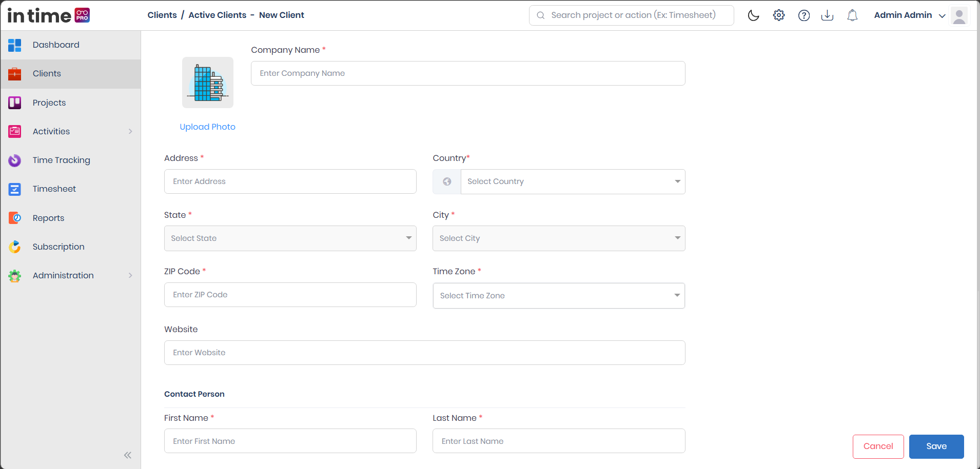The height and width of the screenshot is (469, 980).
Task: Click the Save button
Action: (x=936, y=446)
